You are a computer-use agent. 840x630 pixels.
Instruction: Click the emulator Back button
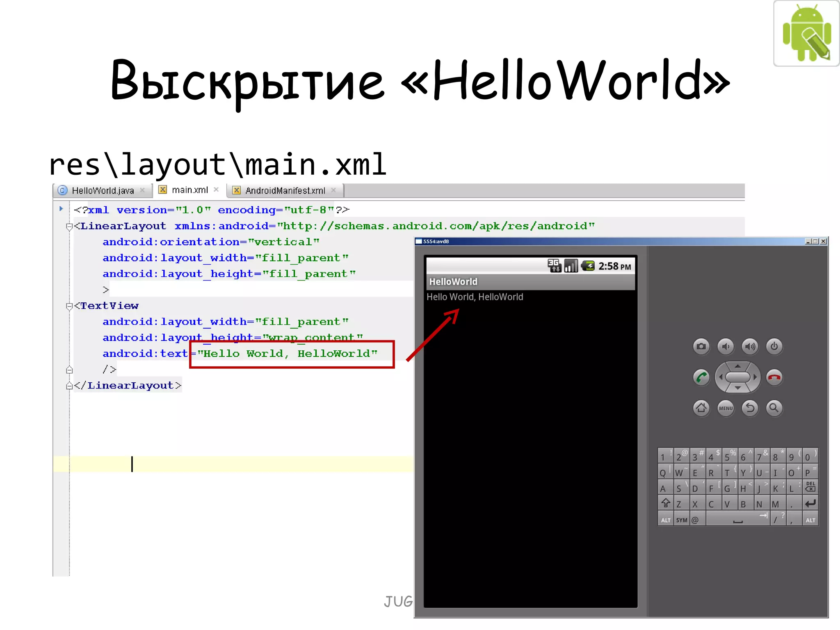point(750,408)
